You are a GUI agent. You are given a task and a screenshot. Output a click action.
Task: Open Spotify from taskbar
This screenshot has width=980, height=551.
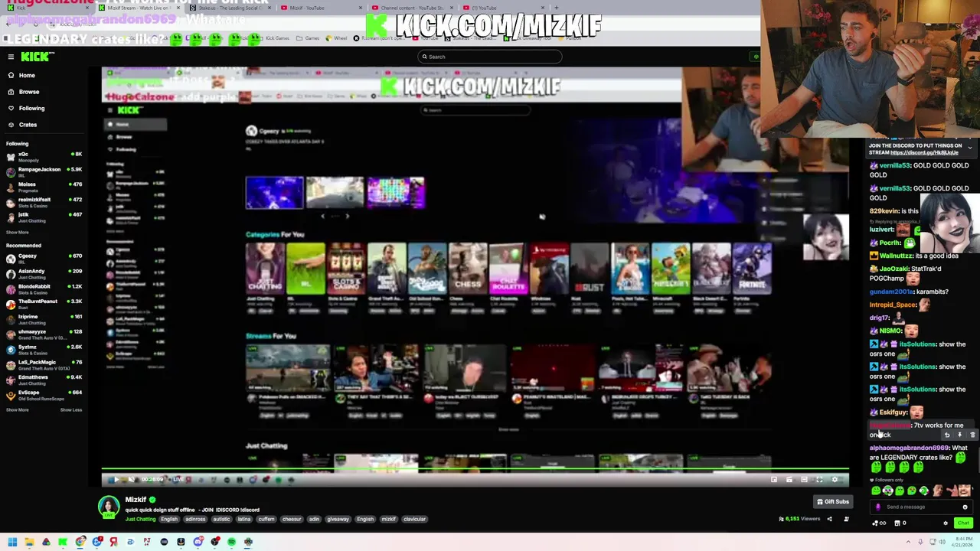[x=231, y=542]
